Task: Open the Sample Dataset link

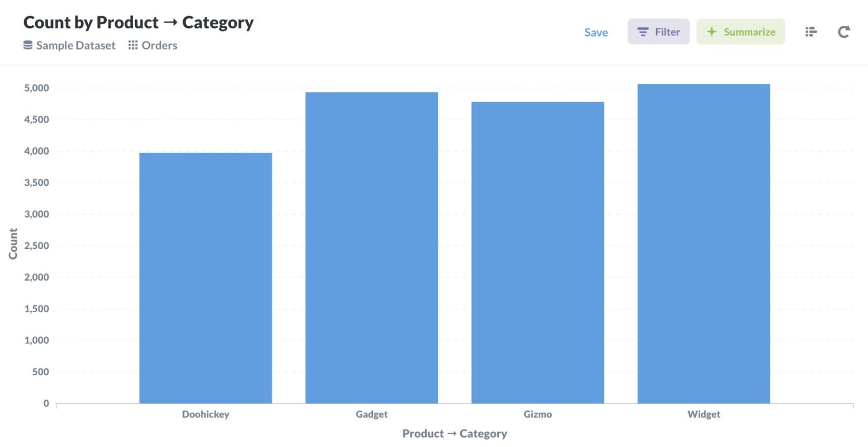Action: (75, 45)
